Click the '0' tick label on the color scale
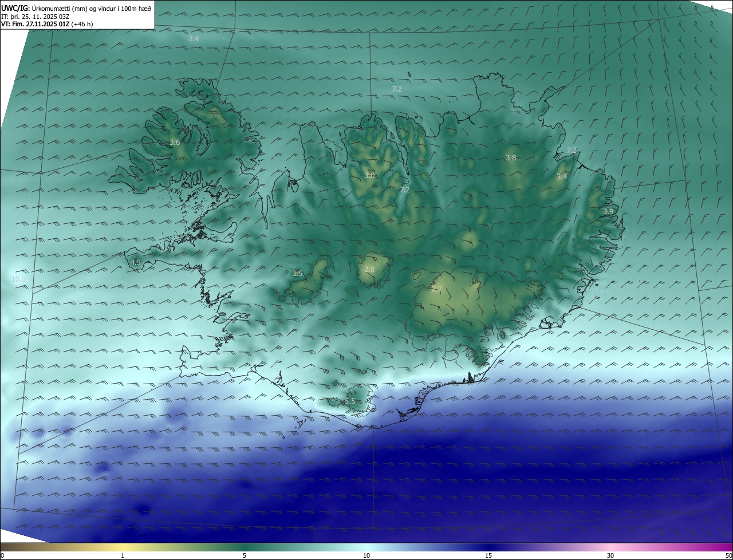The image size is (733, 560). [2, 555]
